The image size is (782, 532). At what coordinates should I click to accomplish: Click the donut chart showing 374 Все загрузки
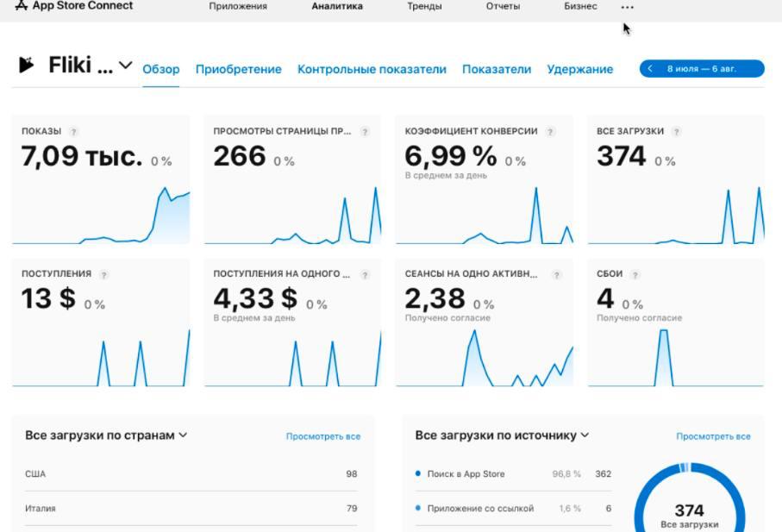[690, 498]
